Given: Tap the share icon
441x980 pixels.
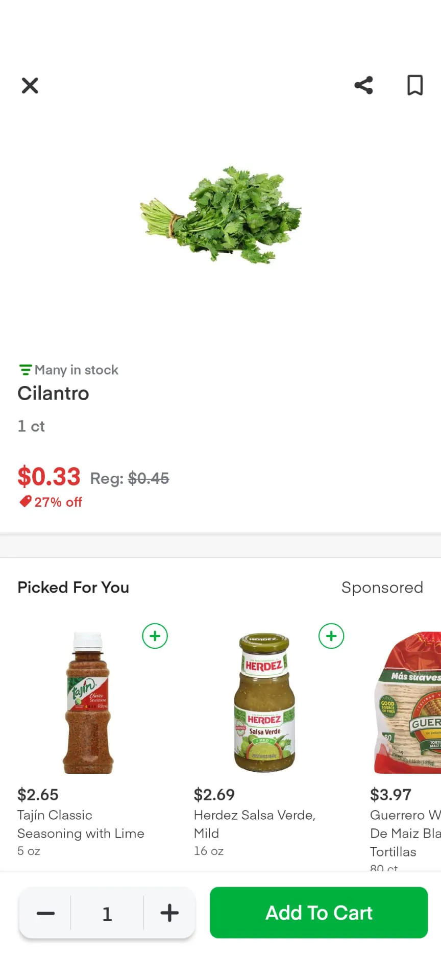Looking at the screenshot, I should point(364,85).
